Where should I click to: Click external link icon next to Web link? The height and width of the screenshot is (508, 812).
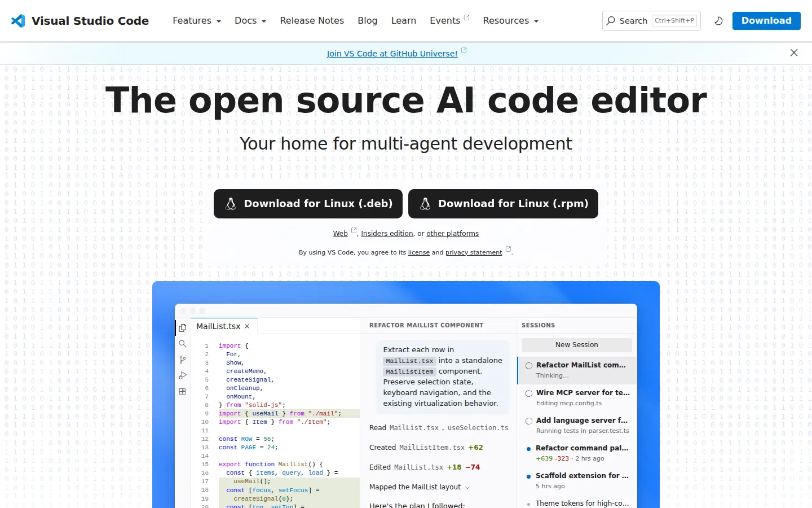click(x=354, y=230)
